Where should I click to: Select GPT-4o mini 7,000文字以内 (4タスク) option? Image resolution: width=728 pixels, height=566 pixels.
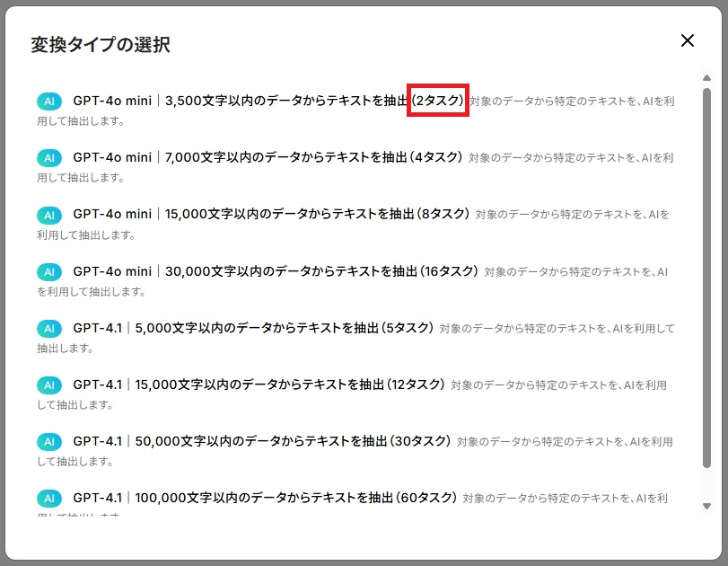pos(356,167)
